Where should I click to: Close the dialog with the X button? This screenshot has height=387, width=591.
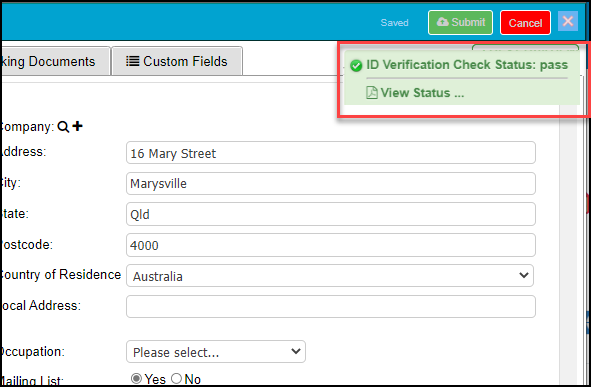pyautogui.click(x=568, y=21)
